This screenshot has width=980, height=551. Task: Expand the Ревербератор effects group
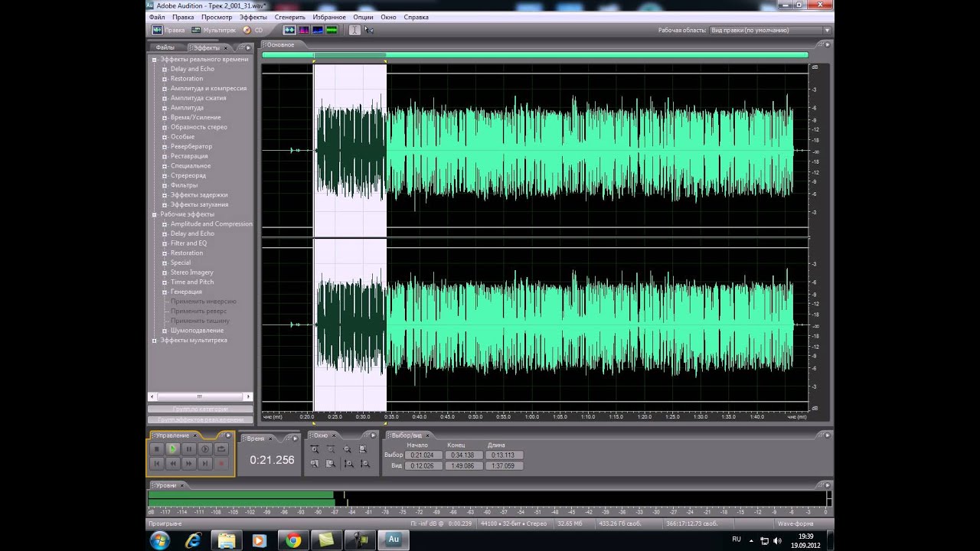pos(164,147)
